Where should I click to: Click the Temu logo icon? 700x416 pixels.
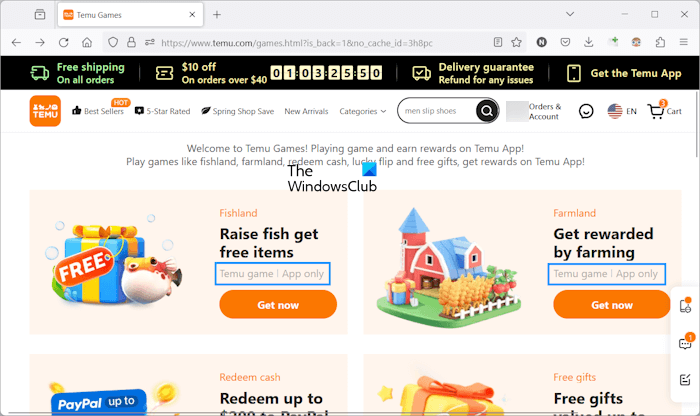[45, 111]
